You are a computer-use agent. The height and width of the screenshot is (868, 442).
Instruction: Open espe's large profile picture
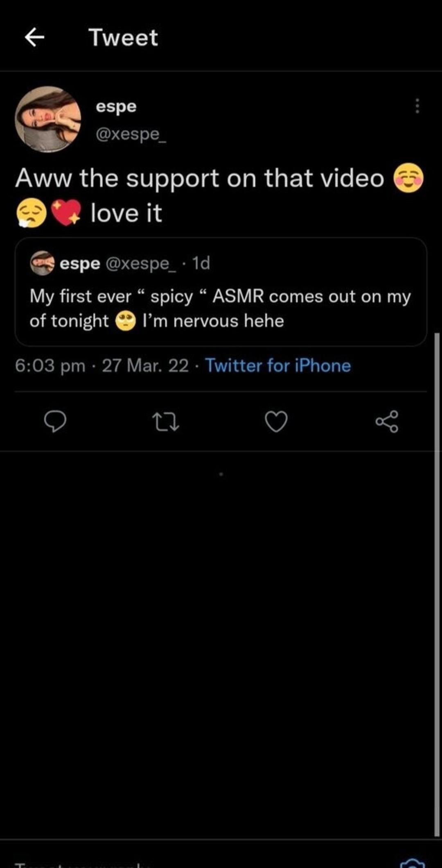tap(48, 119)
